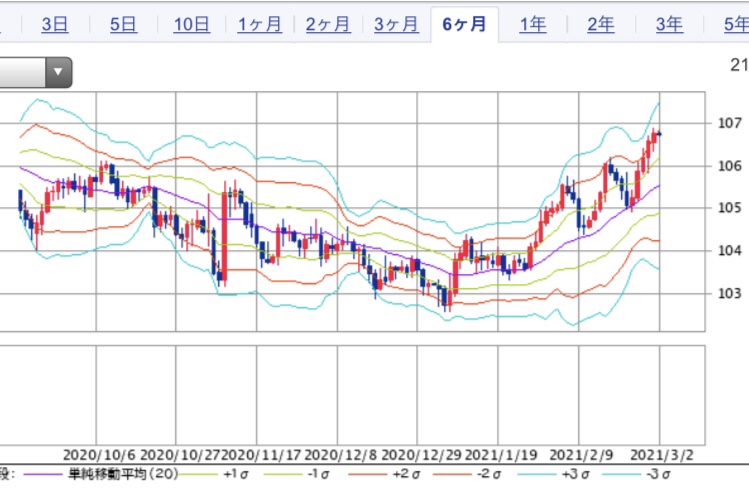Click the latest candlestick marker at chart's right edge
The width and height of the screenshot is (749, 497).
click(659, 134)
